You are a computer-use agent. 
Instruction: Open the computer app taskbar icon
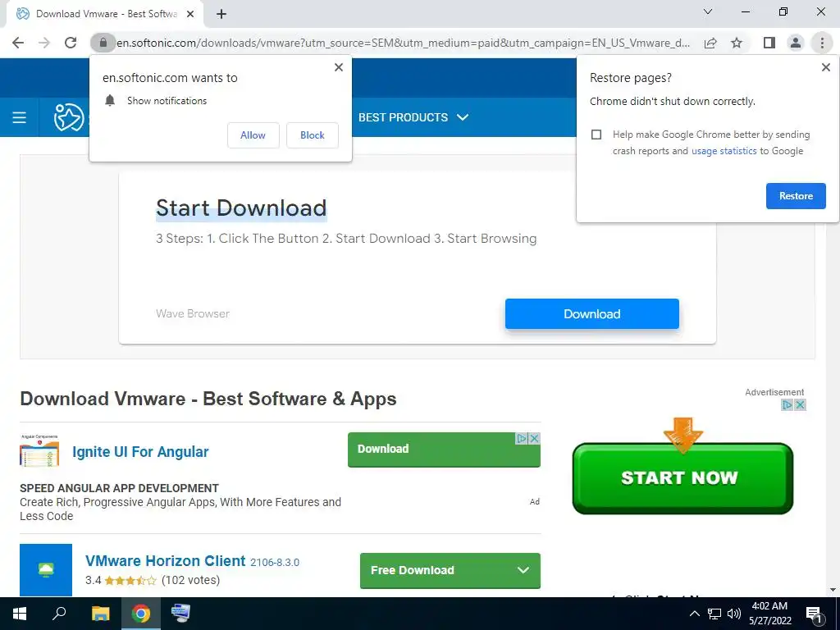pyautogui.click(x=180, y=614)
